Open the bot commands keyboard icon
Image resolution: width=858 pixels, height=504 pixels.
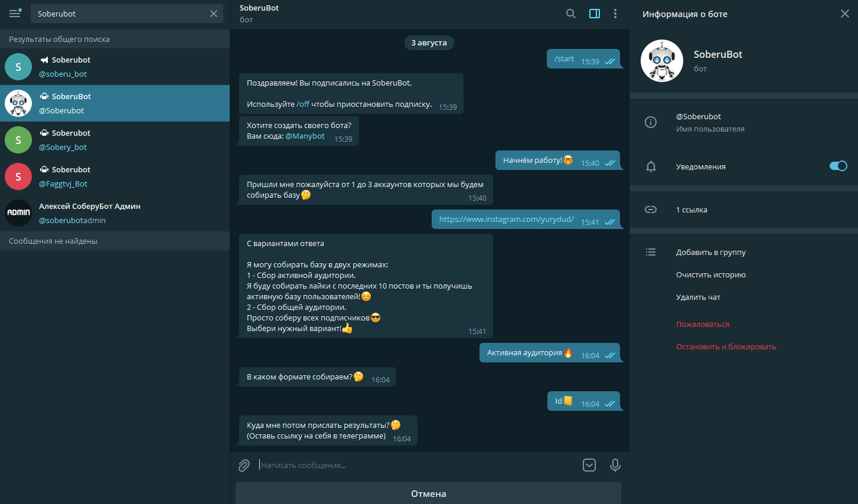(x=589, y=465)
